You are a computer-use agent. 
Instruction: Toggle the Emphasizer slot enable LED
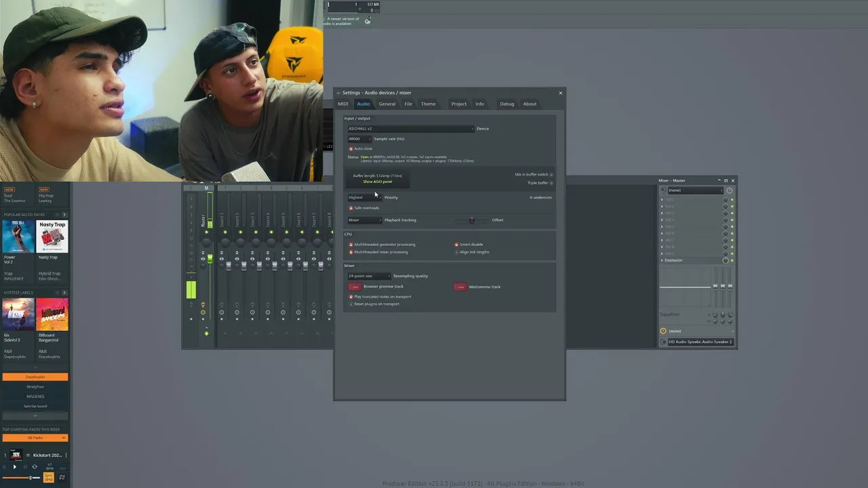coord(732,260)
